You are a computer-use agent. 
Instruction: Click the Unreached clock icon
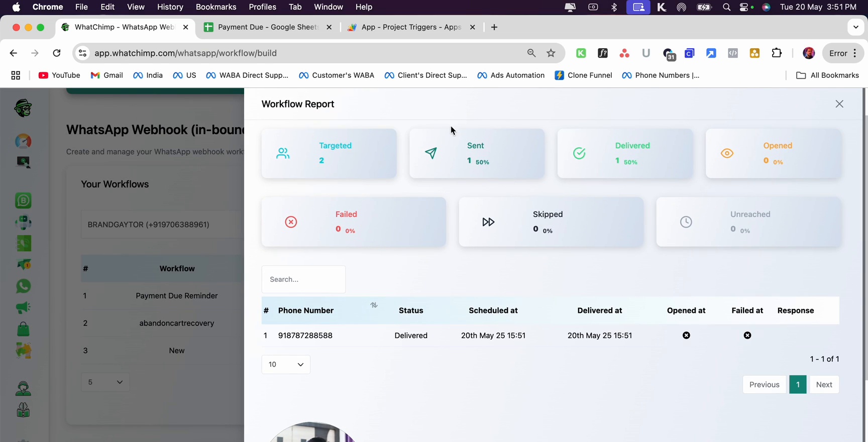[x=686, y=222]
